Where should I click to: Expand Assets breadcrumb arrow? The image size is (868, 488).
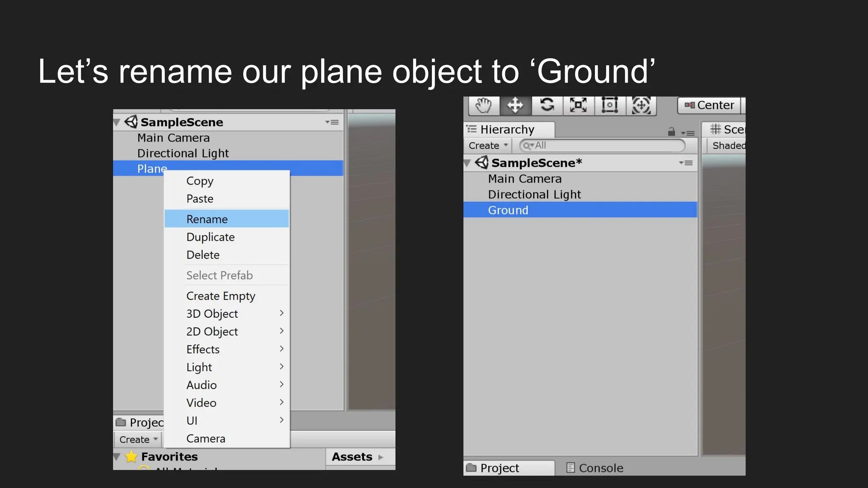click(381, 457)
